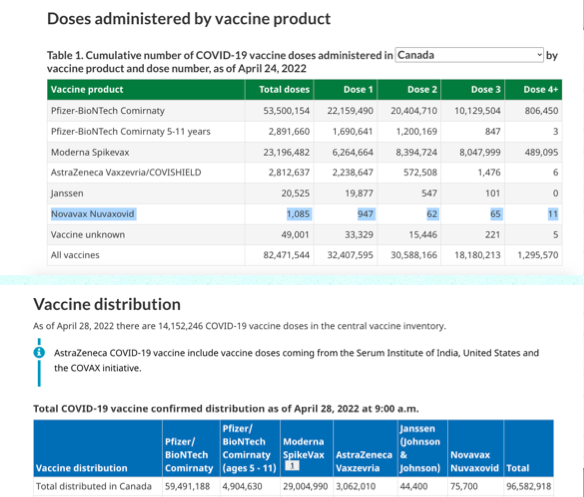Select the Vaccine unknown row label
The height and width of the screenshot is (497, 584).
(88, 235)
